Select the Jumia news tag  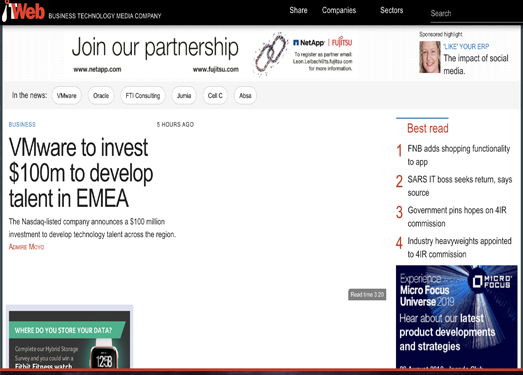[184, 96]
